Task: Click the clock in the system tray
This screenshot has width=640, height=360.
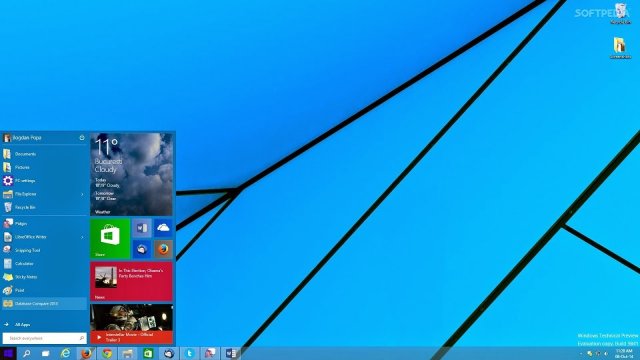Action: [x=624, y=353]
